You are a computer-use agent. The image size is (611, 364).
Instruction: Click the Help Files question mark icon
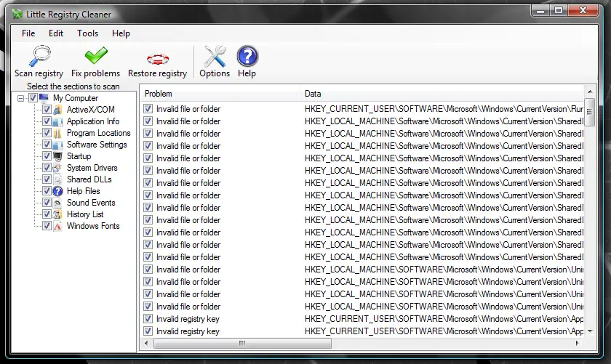click(x=57, y=191)
